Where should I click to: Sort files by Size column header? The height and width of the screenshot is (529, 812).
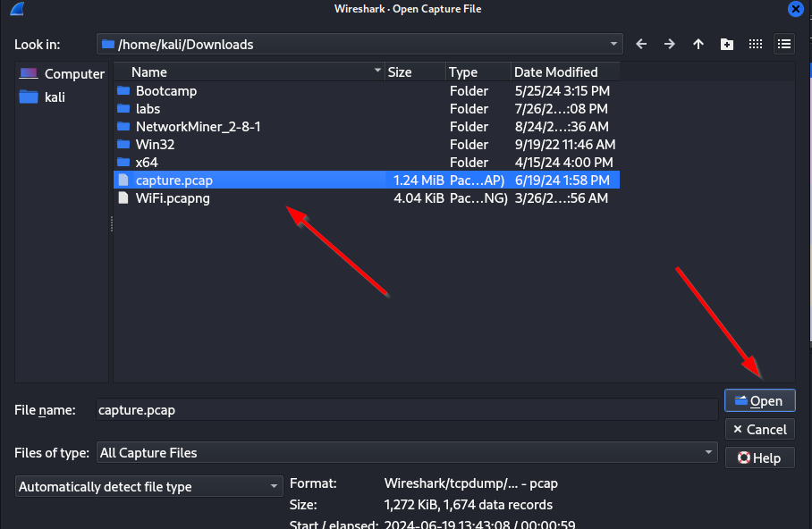tap(415, 72)
